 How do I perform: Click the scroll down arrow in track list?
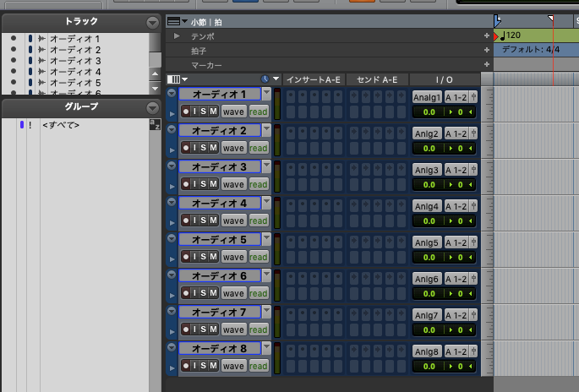point(154,88)
